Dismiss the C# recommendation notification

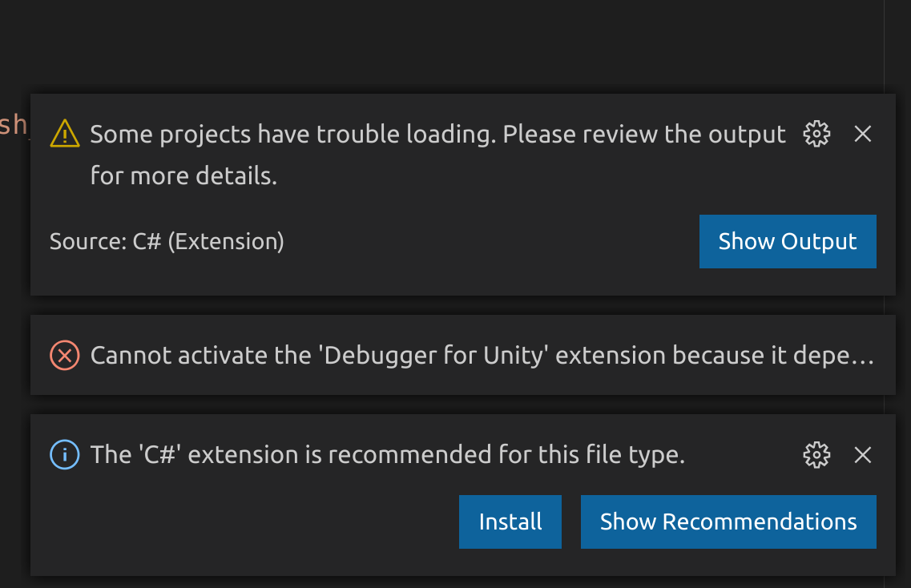862,455
